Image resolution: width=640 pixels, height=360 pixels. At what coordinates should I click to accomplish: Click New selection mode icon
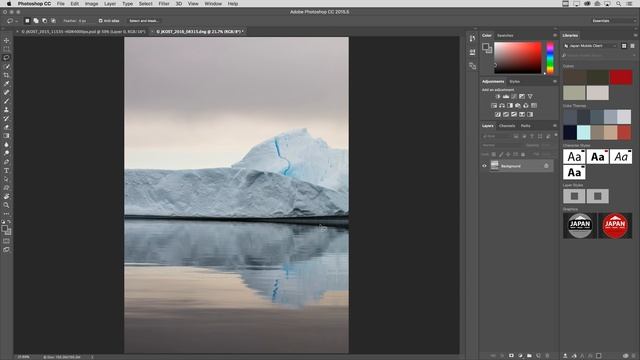(x=27, y=21)
